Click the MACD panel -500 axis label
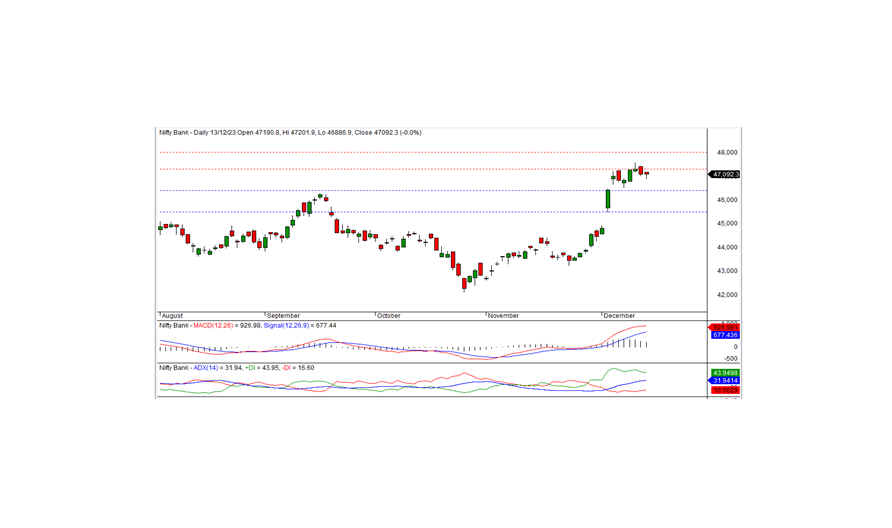Image resolution: width=892 pixels, height=528 pixels. (x=730, y=358)
